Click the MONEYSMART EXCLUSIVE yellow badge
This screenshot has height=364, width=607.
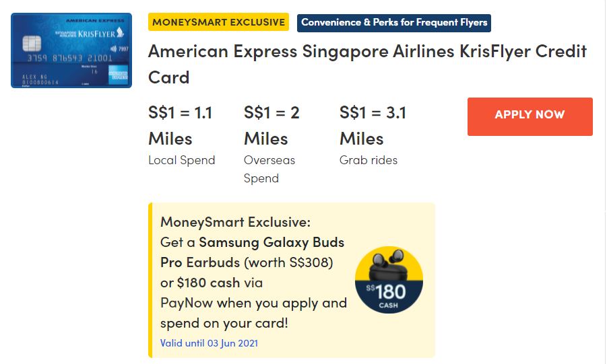tap(218, 22)
